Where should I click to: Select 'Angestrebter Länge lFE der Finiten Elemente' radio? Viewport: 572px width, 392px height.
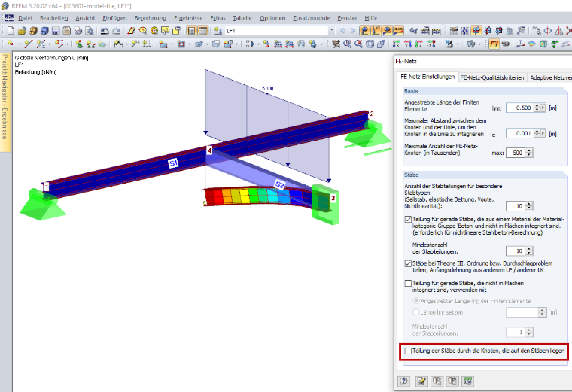click(416, 301)
